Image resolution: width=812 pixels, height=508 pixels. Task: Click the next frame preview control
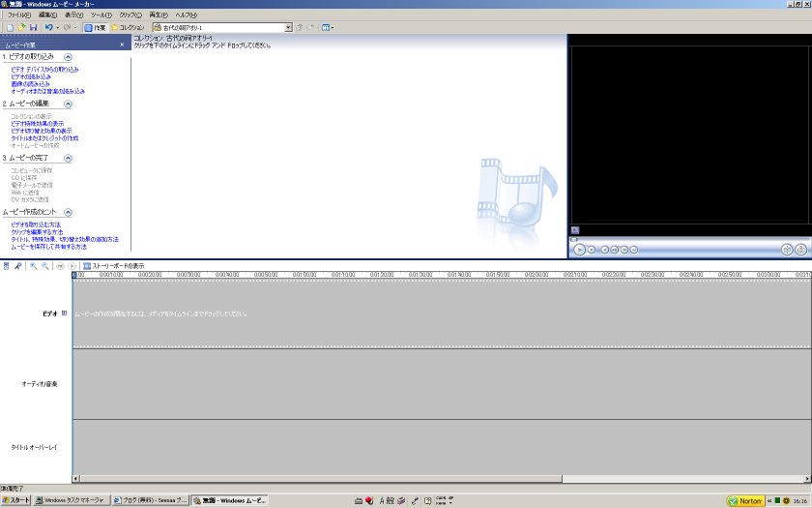[x=624, y=250]
